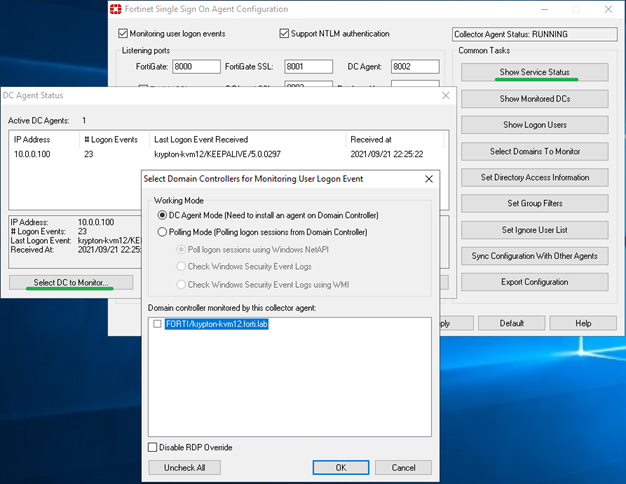The height and width of the screenshot is (484, 626).
Task: Open Select Domains To Monitor
Action: pos(533,151)
